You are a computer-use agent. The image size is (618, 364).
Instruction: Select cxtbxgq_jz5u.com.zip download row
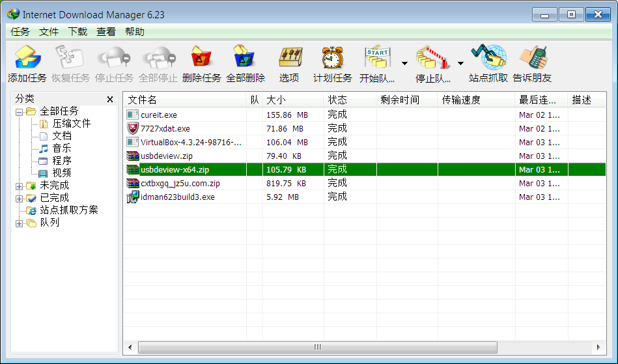pyautogui.click(x=365, y=183)
